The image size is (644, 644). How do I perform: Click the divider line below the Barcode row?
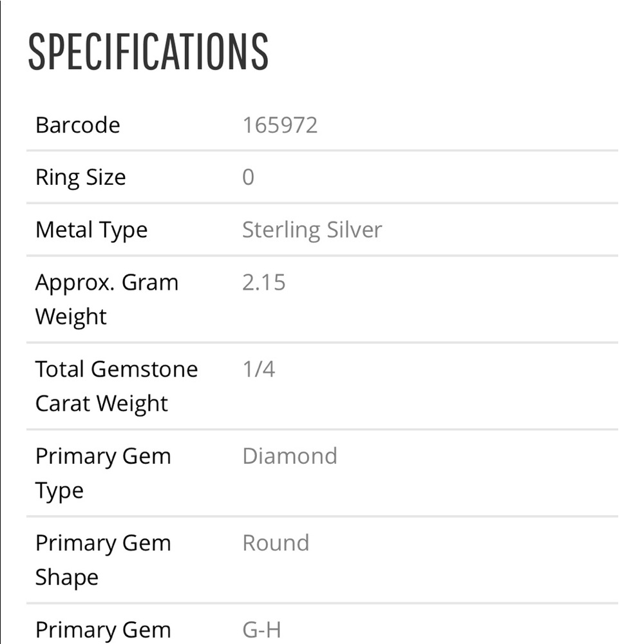click(x=322, y=151)
